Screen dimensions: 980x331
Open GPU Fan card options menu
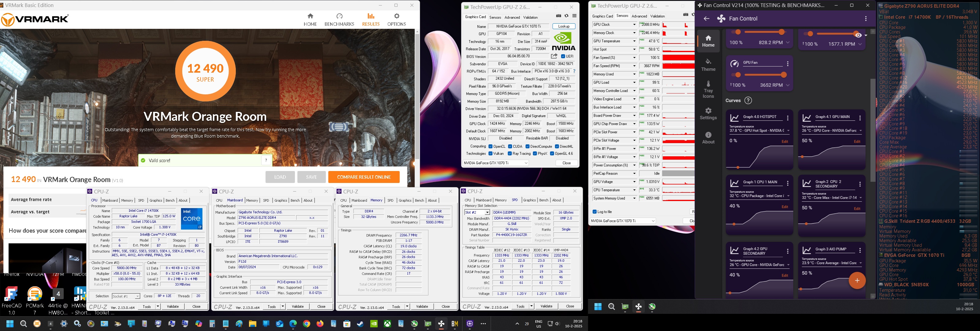click(x=787, y=64)
